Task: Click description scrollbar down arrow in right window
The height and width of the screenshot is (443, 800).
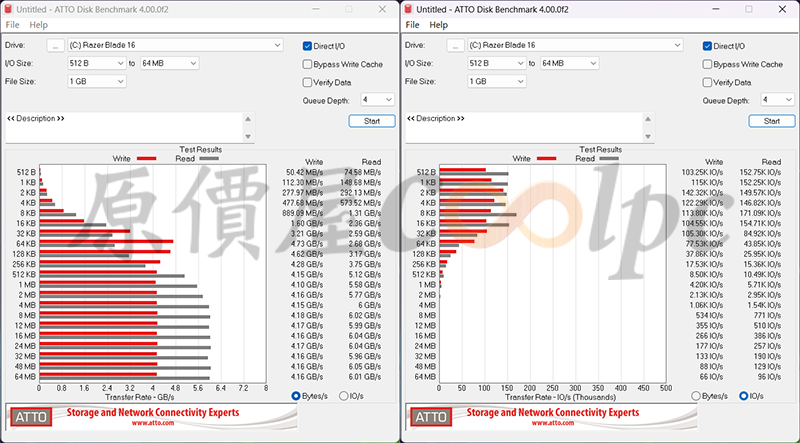Action: [648, 136]
